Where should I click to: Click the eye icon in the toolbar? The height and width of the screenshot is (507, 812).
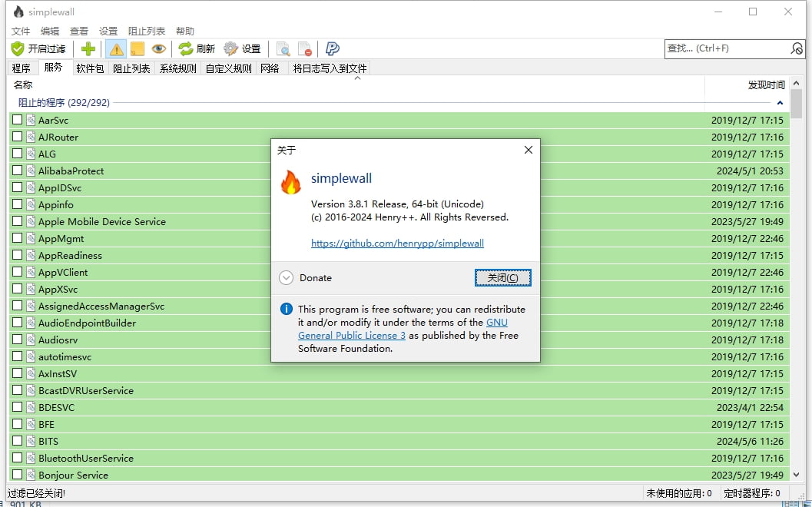pos(158,48)
